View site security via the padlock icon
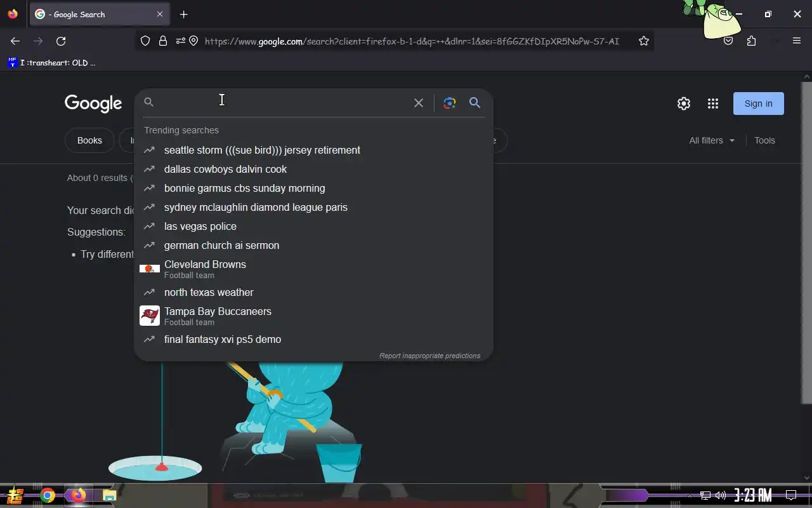 click(163, 41)
